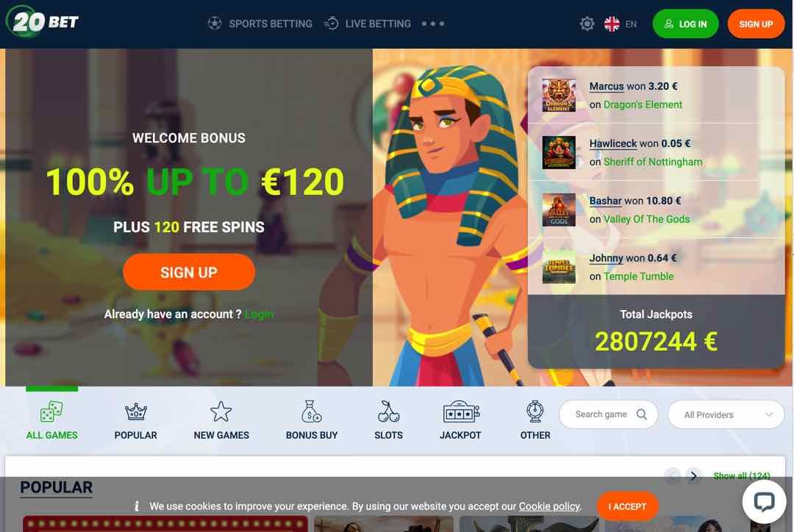Expand the three-dots more menu
Image resolution: width=794 pixels, height=532 pixels.
[433, 24]
